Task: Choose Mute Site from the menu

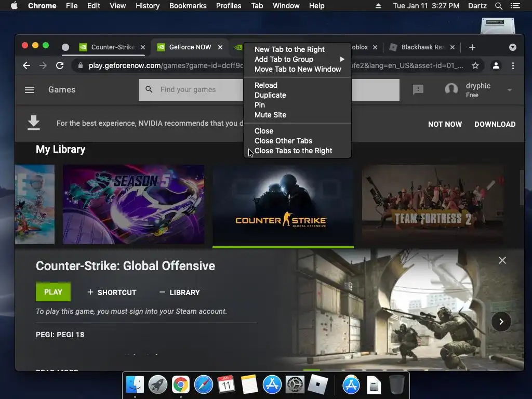Action: coord(297,115)
